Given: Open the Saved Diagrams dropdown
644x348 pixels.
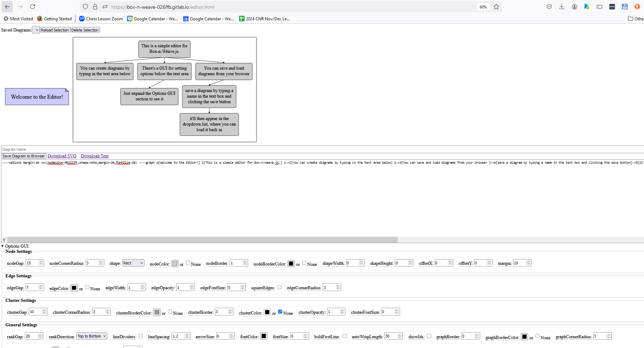Looking at the screenshot, I should point(36,30).
